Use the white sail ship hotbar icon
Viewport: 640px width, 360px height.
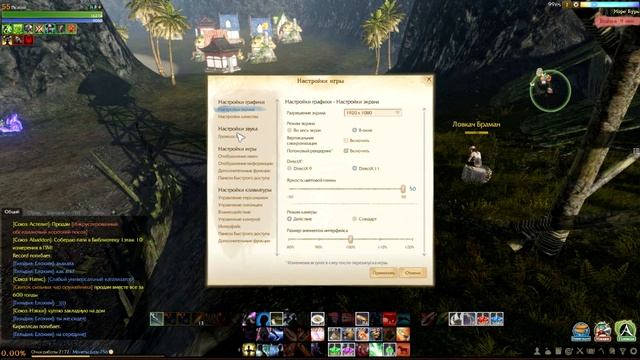click(x=456, y=319)
